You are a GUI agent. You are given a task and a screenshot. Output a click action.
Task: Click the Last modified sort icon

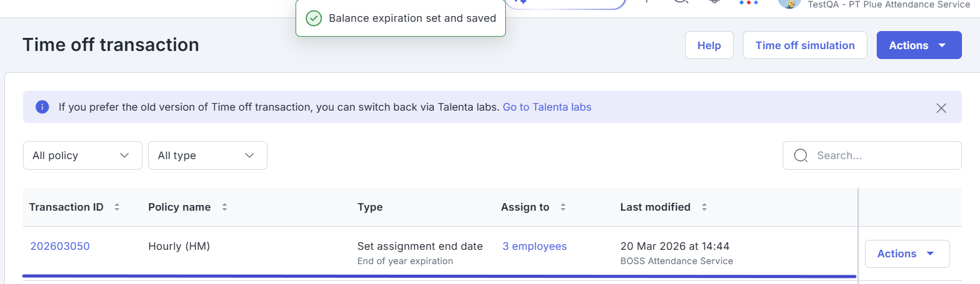pyautogui.click(x=704, y=207)
